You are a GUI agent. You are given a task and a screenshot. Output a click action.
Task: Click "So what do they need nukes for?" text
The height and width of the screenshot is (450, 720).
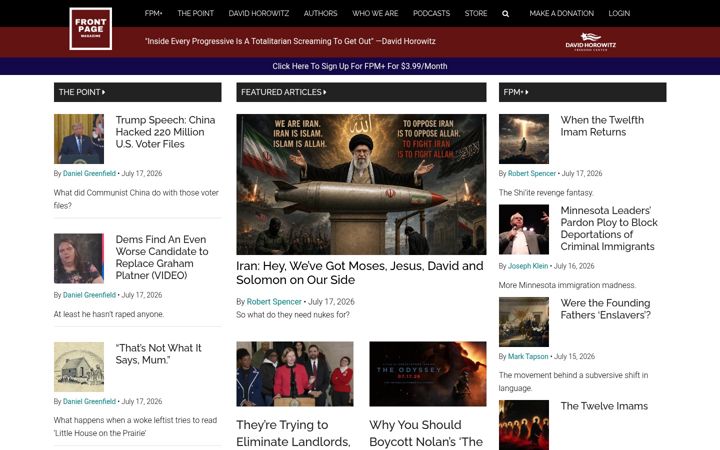pyautogui.click(x=293, y=315)
